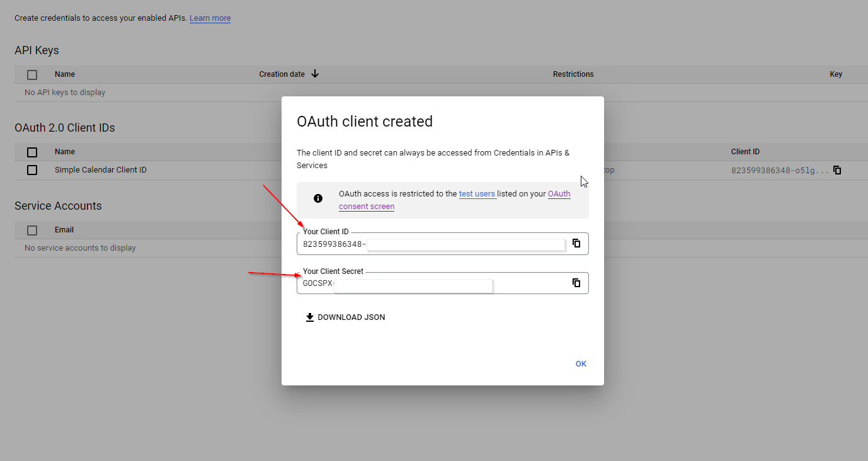Open Simple Calendar Client ID entry
The width and height of the screenshot is (868, 461).
click(x=101, y=170)
